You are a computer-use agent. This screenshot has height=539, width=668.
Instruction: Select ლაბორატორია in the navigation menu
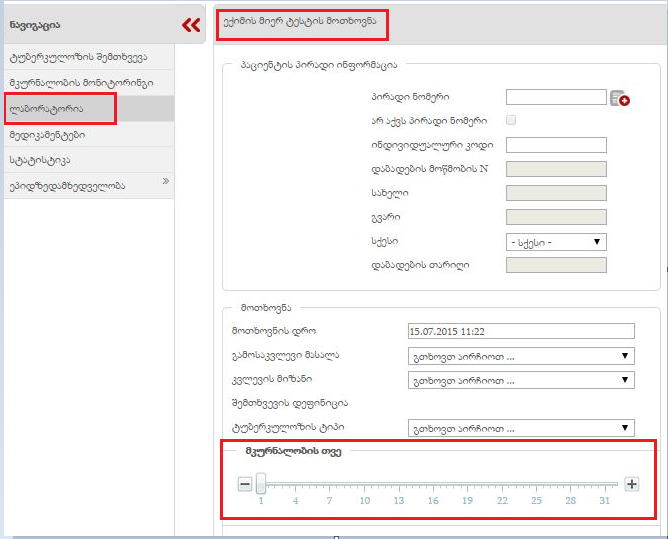click(x=59, y=108)
